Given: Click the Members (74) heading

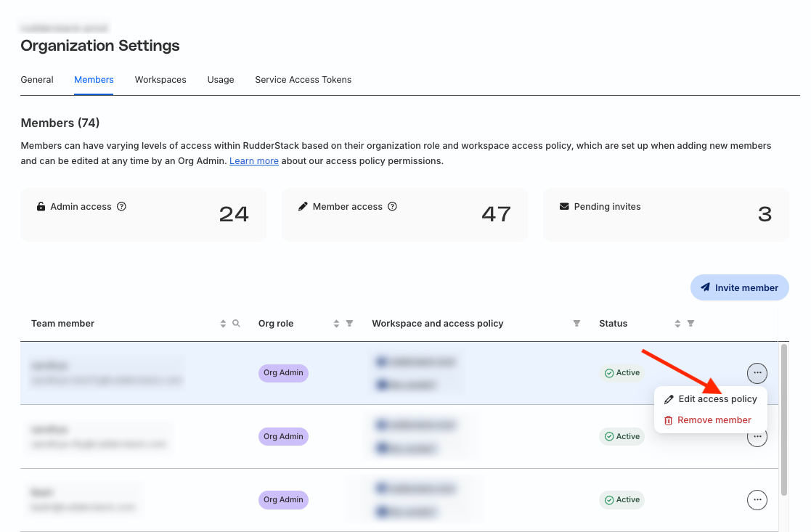Looking at the screenshot, I should pos(60,123).
